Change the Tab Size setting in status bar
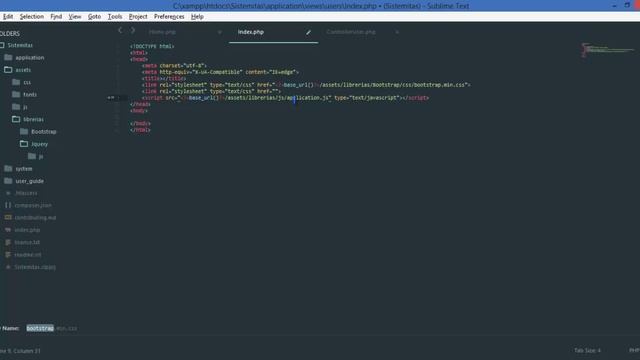Viewport: 640px width, 360px height. pos(587,350)
